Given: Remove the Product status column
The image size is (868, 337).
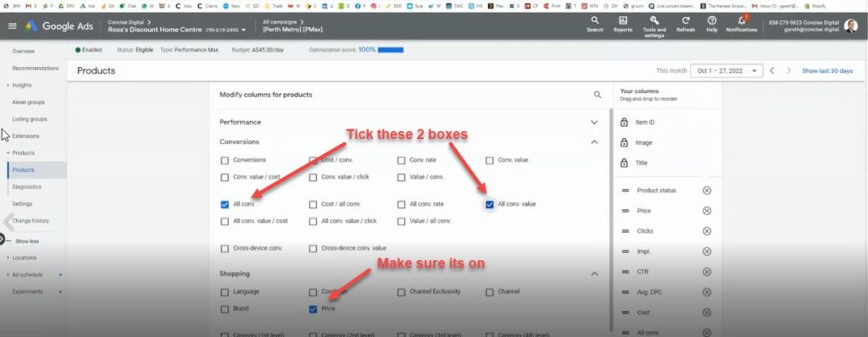Looking at the screenshot, I should point(707,191).
